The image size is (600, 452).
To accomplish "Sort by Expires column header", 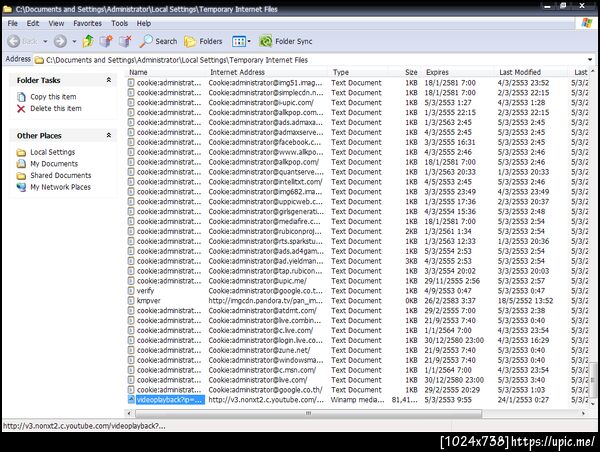I will [x=437, y=72].
